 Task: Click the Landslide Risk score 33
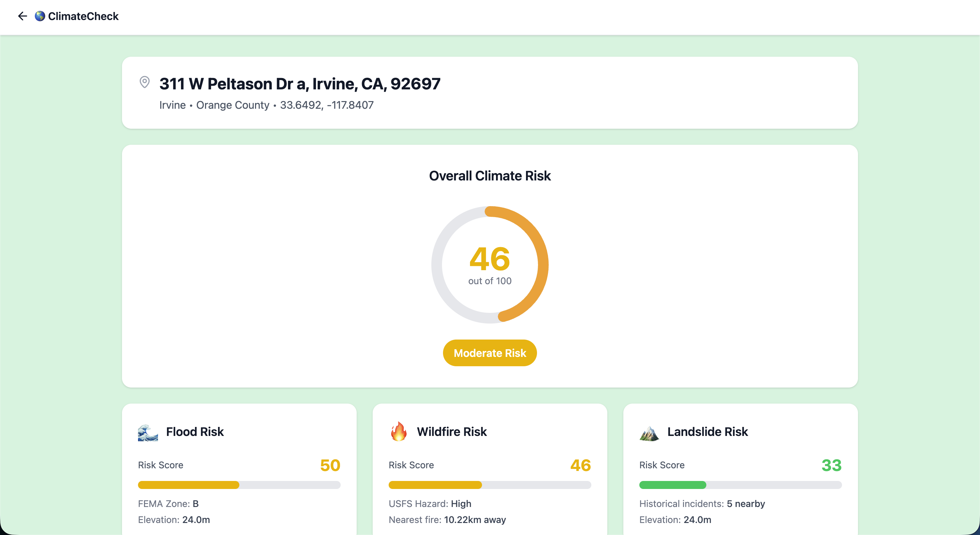coord(831,465)
